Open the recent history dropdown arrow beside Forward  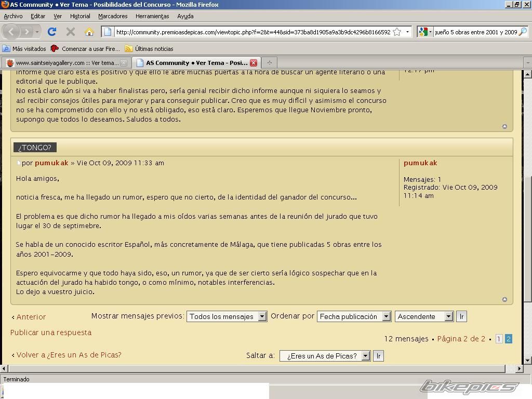coord(37,32)
